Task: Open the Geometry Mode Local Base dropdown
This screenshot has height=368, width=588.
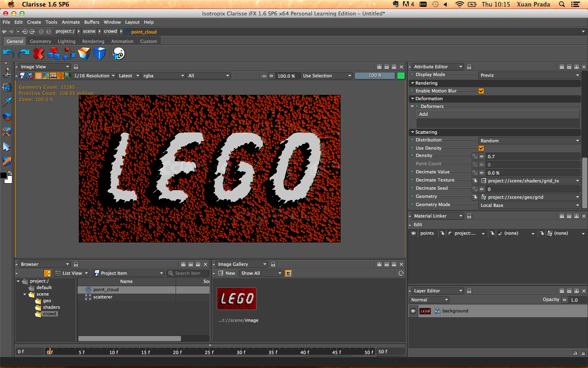Action: tap(529, 205)
